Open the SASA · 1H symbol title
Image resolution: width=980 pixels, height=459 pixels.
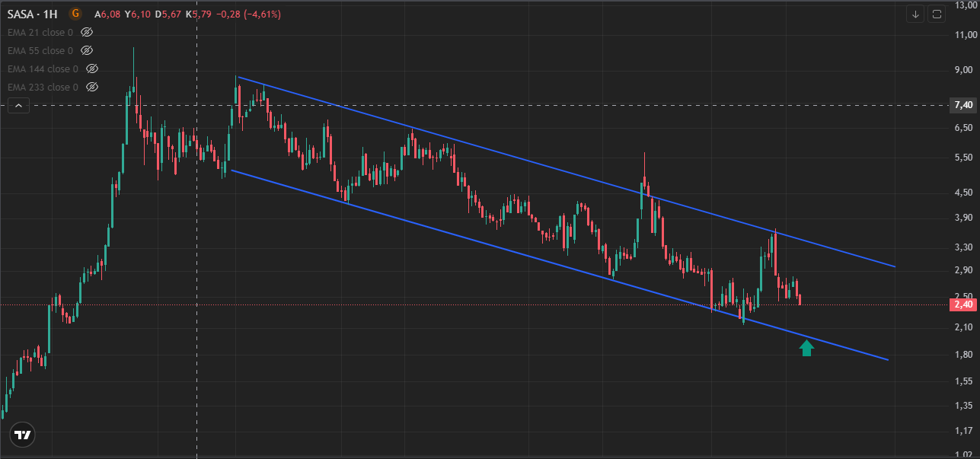coord(34,14)
